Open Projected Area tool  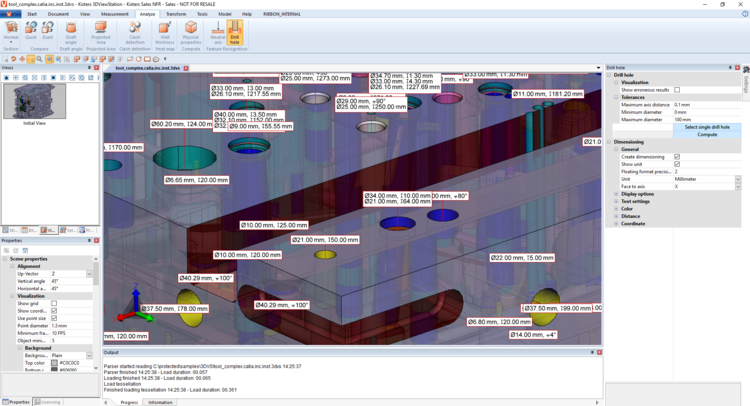[100, 33]
